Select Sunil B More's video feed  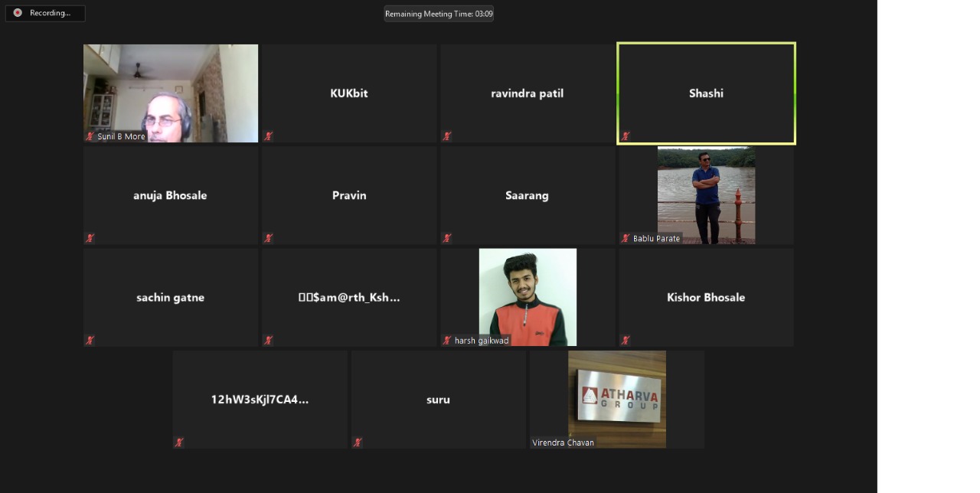pos(171,93)
